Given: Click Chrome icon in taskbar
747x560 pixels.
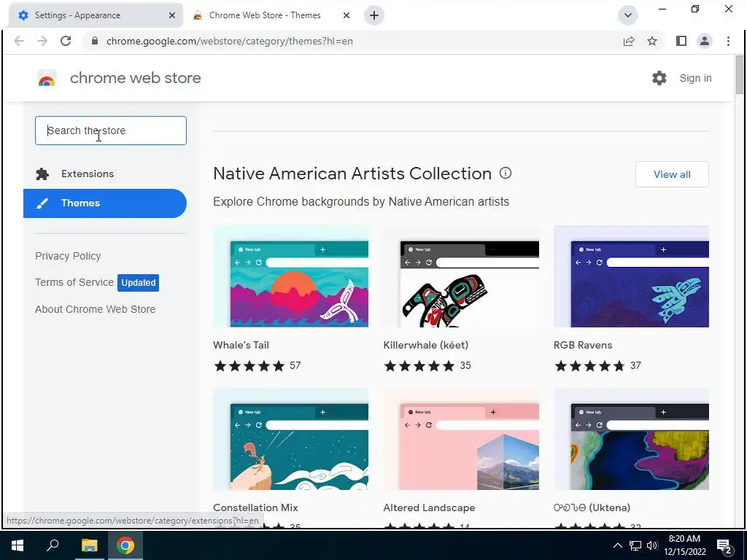Looking at the screenshot, I should click(125, 545).
